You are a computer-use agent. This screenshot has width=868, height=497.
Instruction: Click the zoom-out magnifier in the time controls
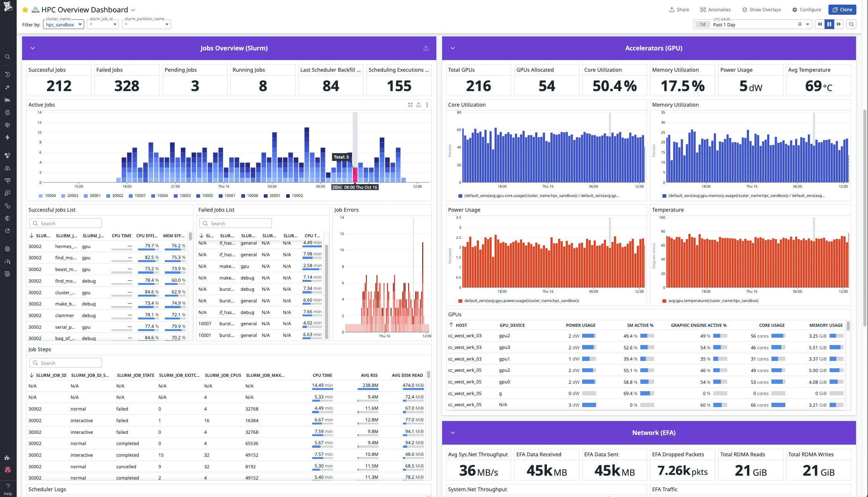(852, 24)
